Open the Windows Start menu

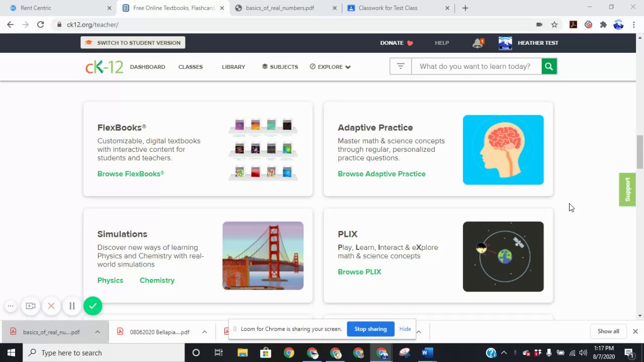click(x=11, y=352)
